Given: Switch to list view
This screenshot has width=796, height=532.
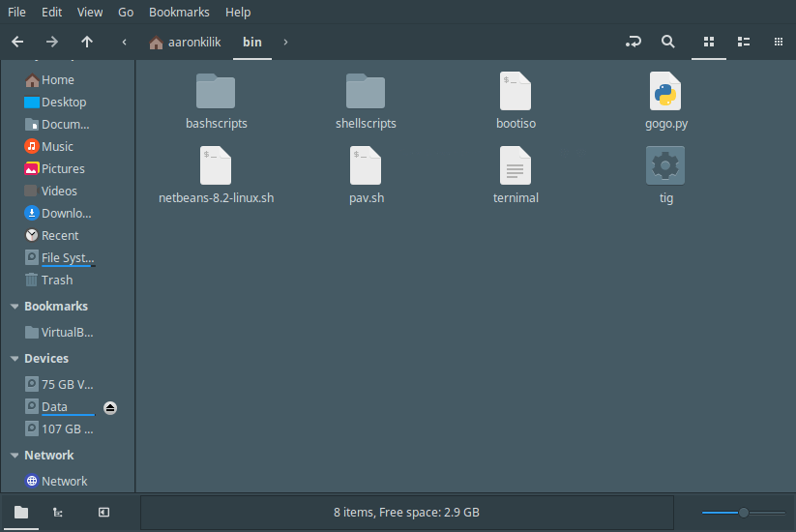Looking at the screenshot, I should pos(744,42).
